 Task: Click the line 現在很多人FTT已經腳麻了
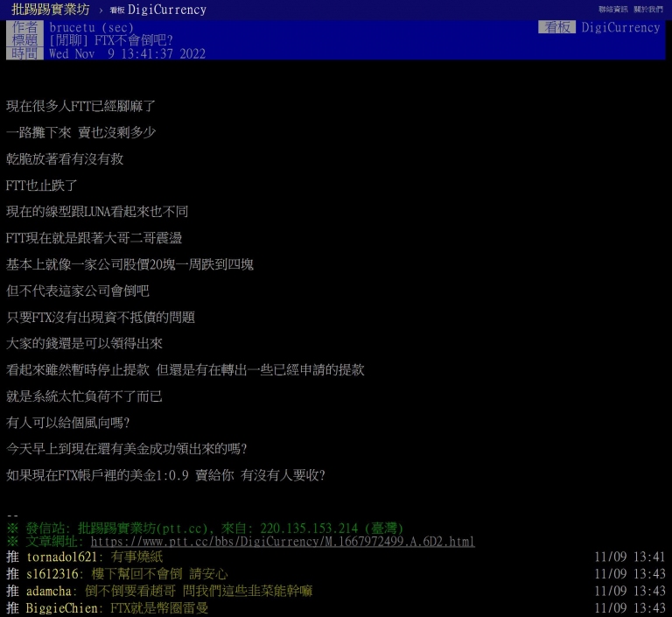[81, 107]
